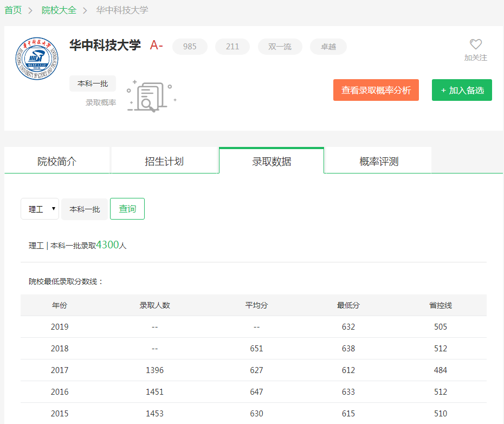This screenshot has height=424, width=504.
Task: Click the university logo emblem
Action: click(37, 58)
